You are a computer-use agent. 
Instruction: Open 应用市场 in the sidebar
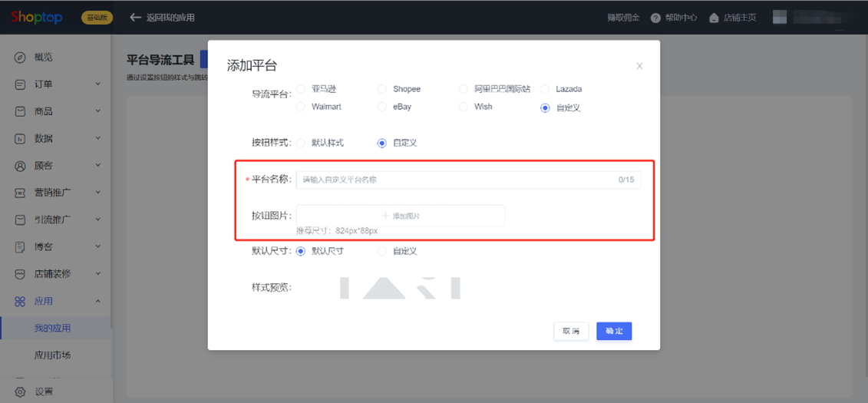click(53, 355)
